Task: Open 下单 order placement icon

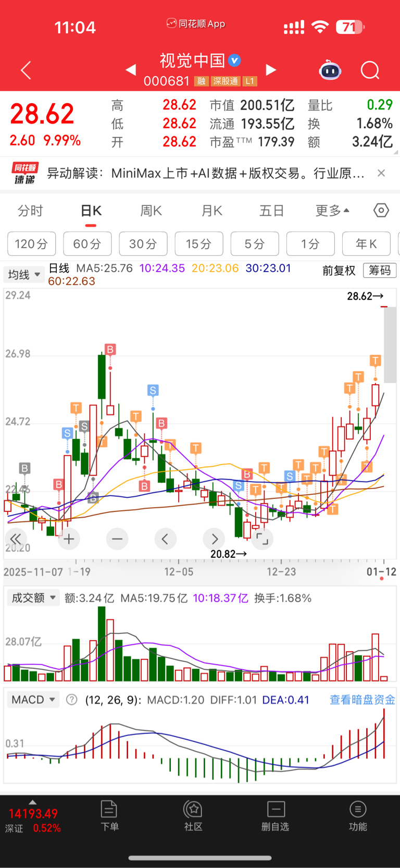Action: pos(109,816)
